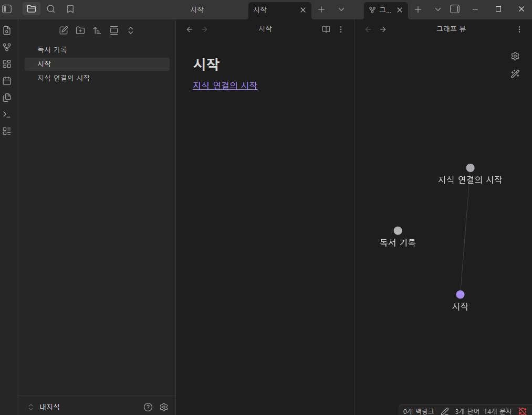Switch to reading view book icon
The height and width of the screenshot is (415, 532).
tap(326, 29)
